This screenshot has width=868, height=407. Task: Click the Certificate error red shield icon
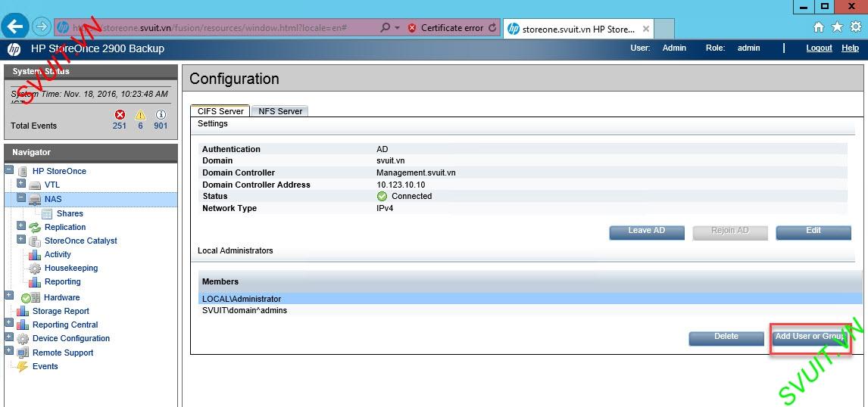(412, 28)
